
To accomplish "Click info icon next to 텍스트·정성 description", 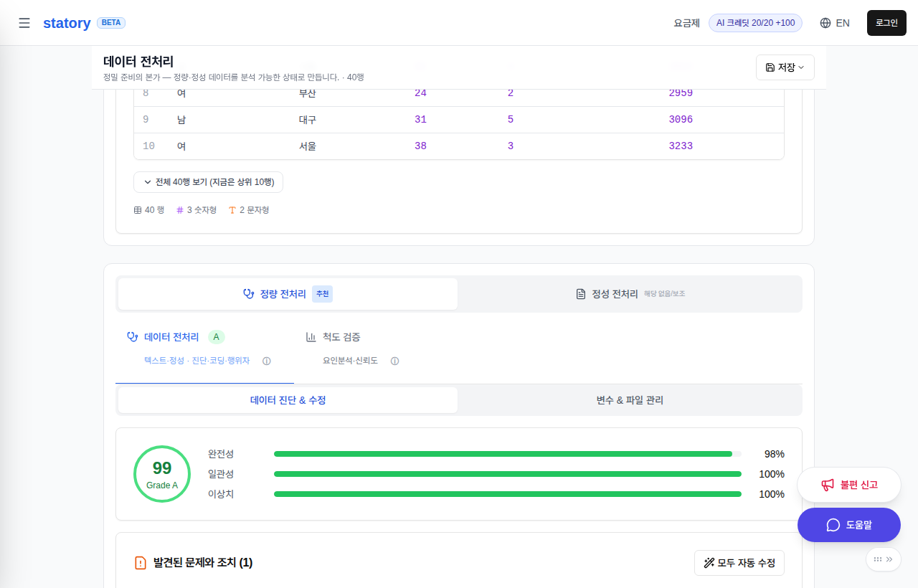I will pyautogui.click(x=267, y=361).
